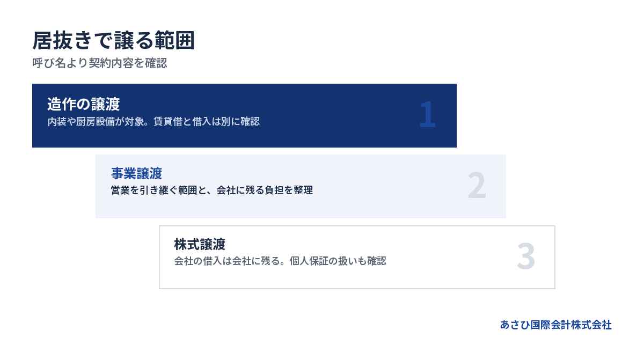
Task: Click the phrase 賃貸借と借入は別に確認
Action: (x=207, y=121)
